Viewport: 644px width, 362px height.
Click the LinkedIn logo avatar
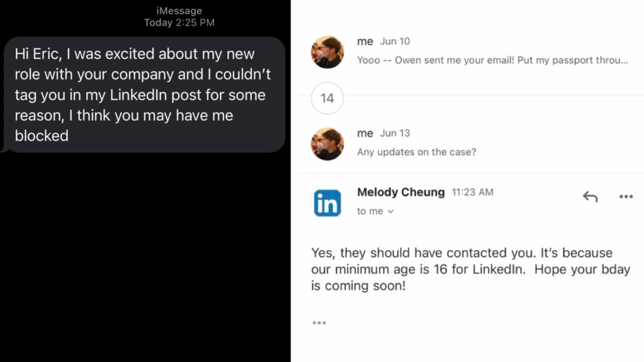point(328,203)
